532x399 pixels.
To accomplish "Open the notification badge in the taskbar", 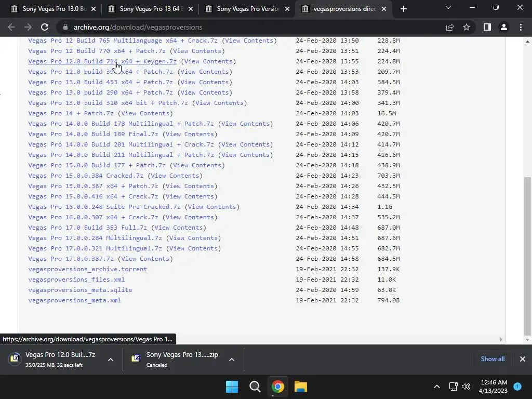I will 517,387.
